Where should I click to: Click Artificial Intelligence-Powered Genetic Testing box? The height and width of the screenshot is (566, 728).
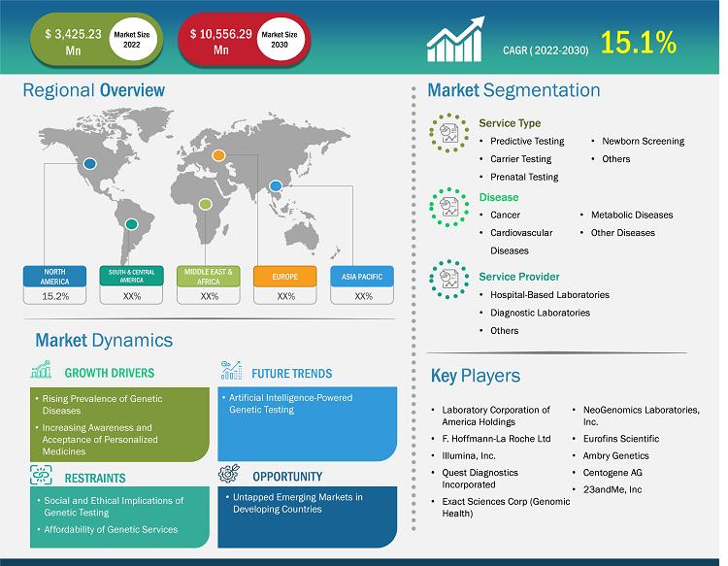pyautogui.click(x=308, y=423)
